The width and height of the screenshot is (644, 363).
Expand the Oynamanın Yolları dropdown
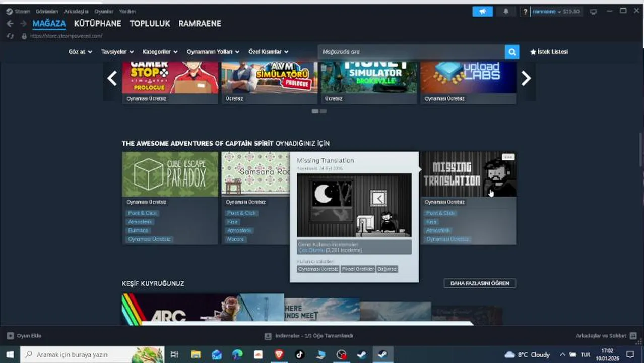point(213,52)
